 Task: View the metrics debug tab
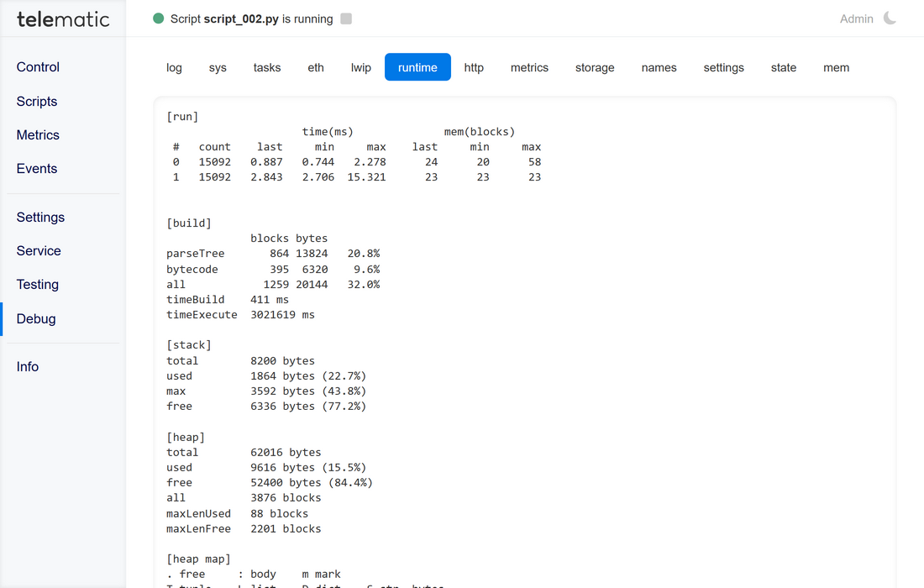pyautogui.click(x=529, y=67)
